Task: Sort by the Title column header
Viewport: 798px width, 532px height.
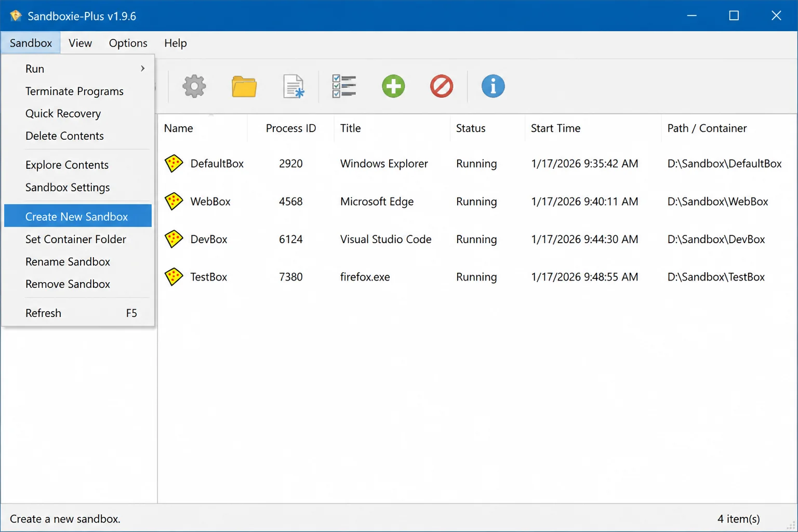Action: tap(392, 128)
